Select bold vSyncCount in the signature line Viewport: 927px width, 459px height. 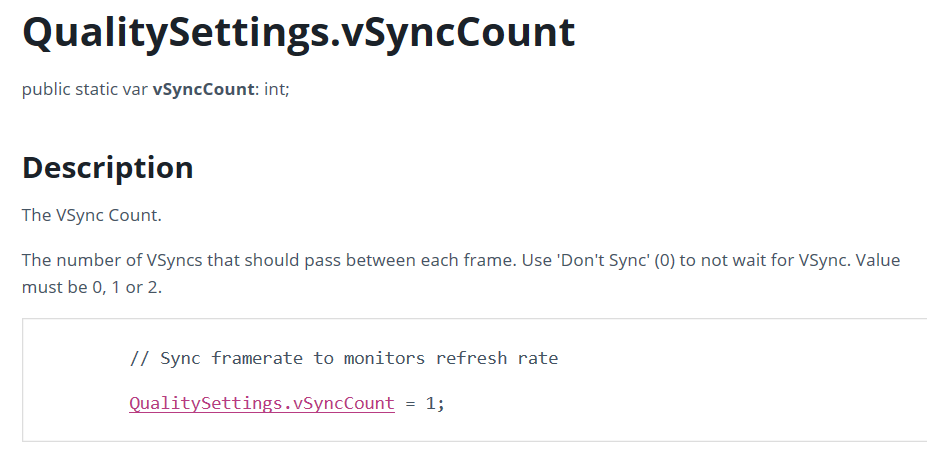pos(203,89)
